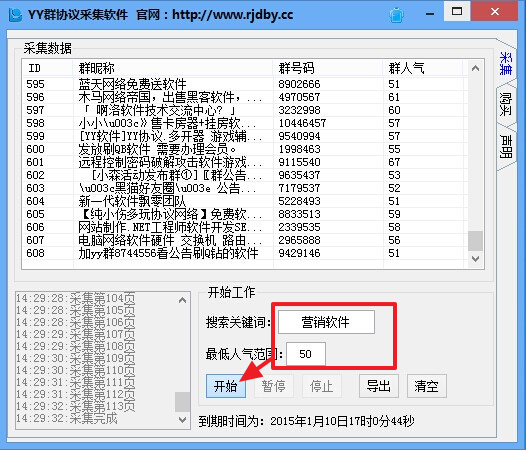Click the log panel scroll down arrow
The width and height of the screenshot is (526, 450).
182,419
